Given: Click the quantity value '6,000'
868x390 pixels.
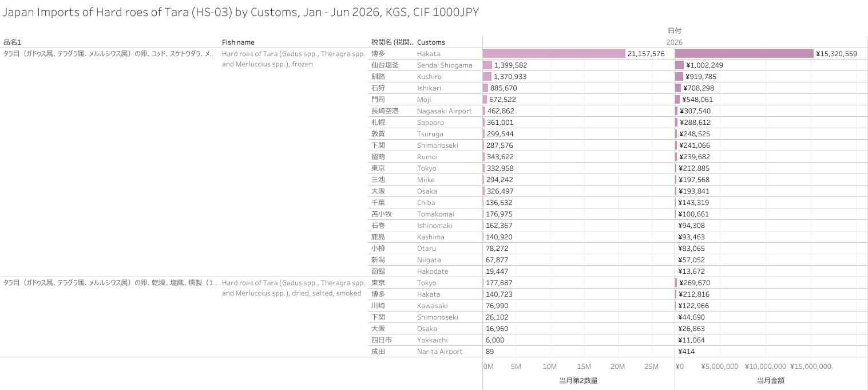Looking at the screenshot, I should click(495, 340).
